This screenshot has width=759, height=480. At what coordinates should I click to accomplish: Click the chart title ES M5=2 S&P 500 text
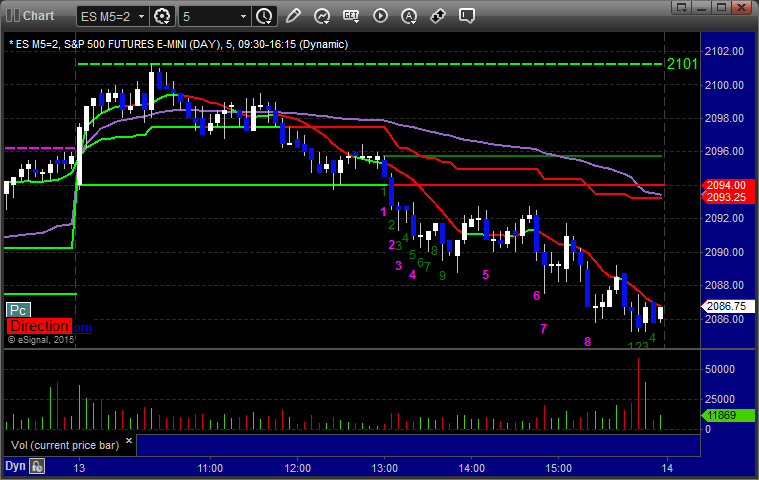click(179, 45)
